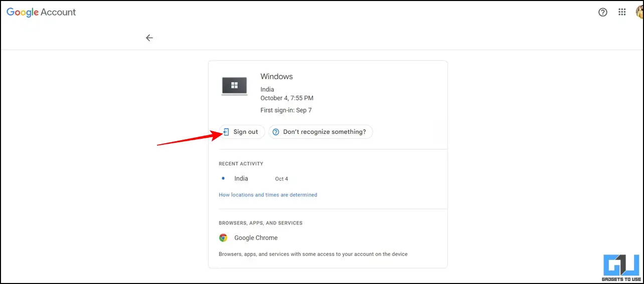The image size is (644, 284).
Task: Click the Google Account logo
Action: pos(41,13)
